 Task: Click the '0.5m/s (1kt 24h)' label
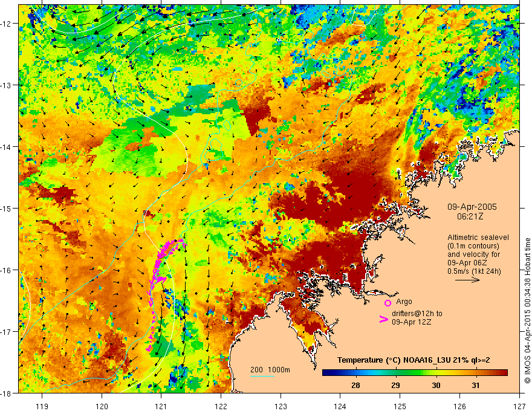tap(475, 271)
